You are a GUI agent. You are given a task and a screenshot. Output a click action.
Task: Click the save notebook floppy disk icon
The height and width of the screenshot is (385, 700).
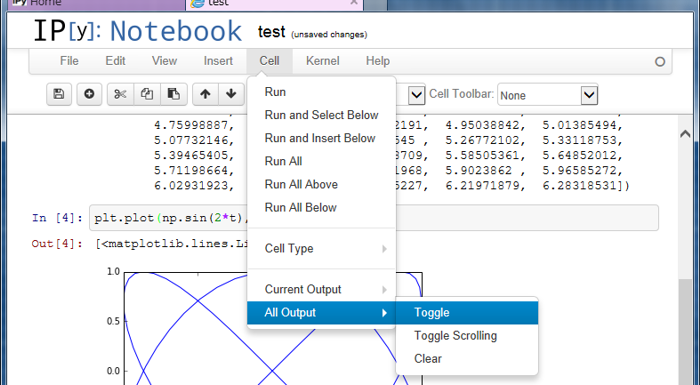point(59,94)
